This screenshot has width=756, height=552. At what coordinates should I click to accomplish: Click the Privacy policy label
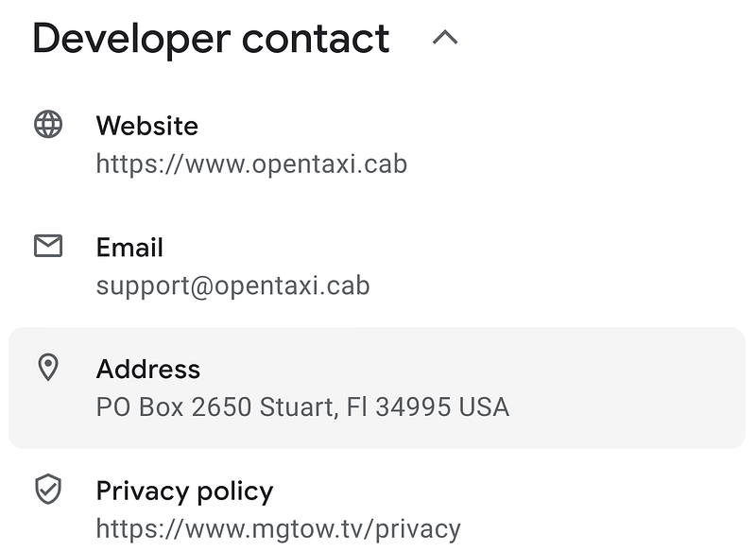click(184, 492)
